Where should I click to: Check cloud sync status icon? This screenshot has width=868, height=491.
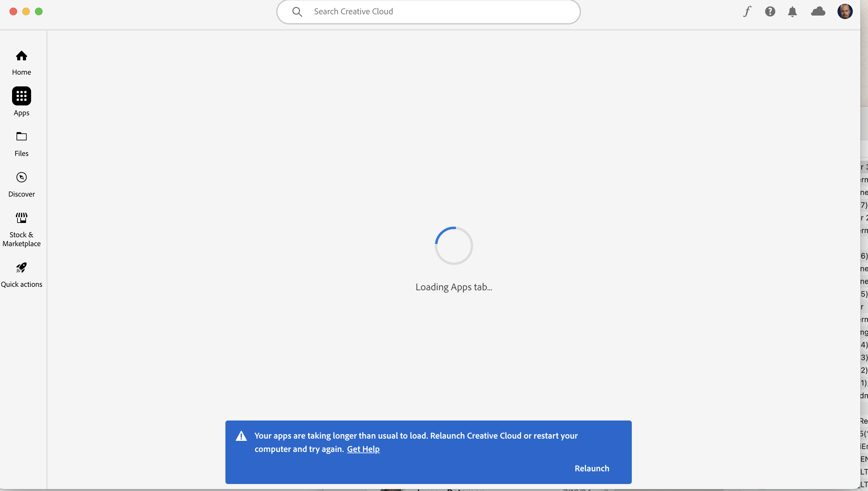818,11
